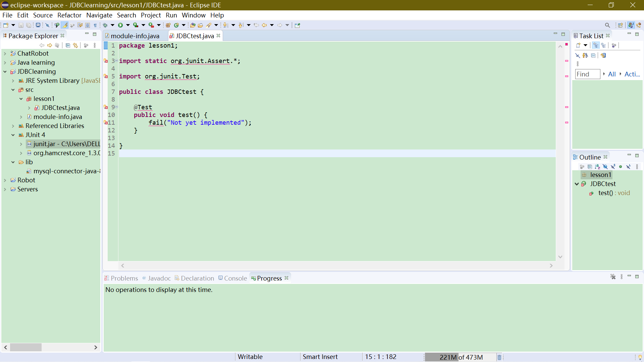Expand the ChatRobot project
This screenshot has height=362, width=644.
5,53
